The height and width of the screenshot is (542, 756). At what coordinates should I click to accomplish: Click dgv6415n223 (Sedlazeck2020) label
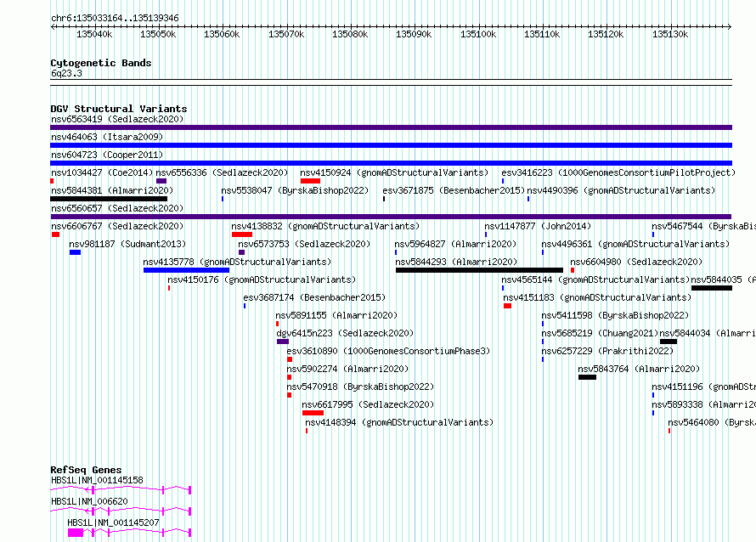click(345, 333)
